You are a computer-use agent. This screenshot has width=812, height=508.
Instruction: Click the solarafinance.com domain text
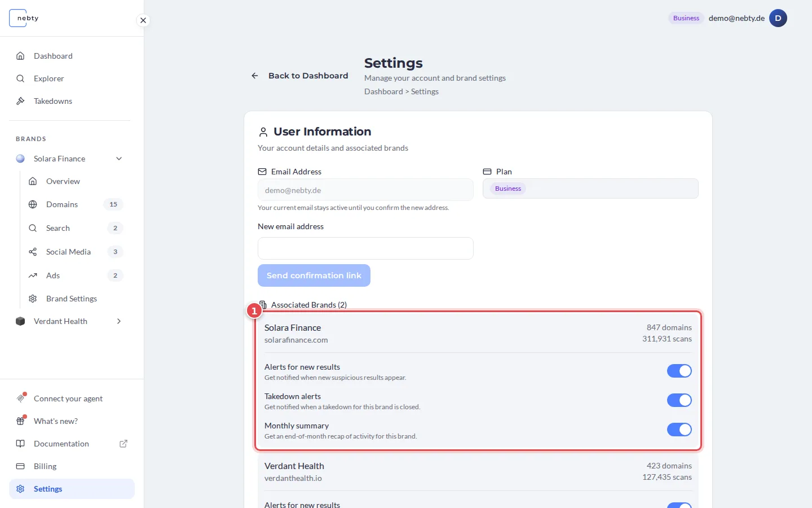[x=296, y=340]
